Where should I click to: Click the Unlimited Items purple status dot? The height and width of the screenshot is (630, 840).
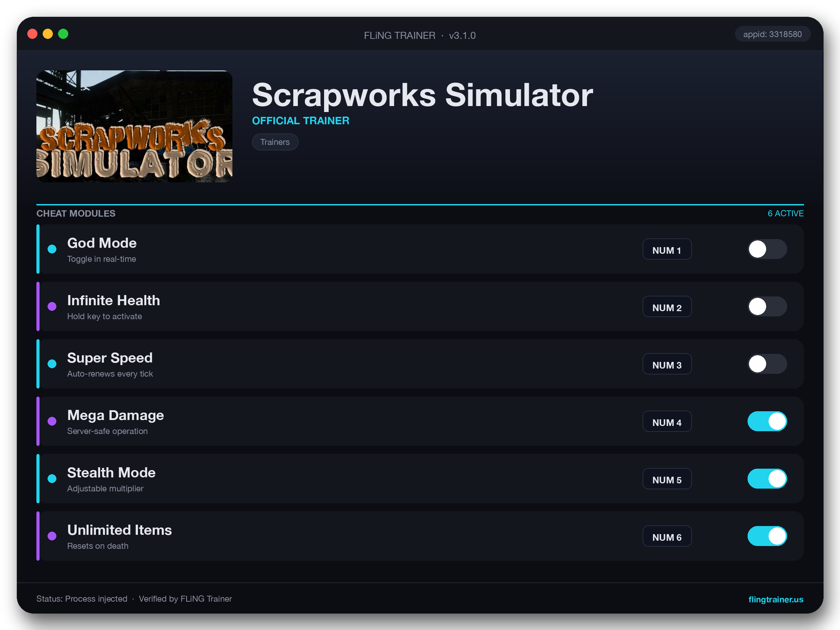[x=52, y=536]
